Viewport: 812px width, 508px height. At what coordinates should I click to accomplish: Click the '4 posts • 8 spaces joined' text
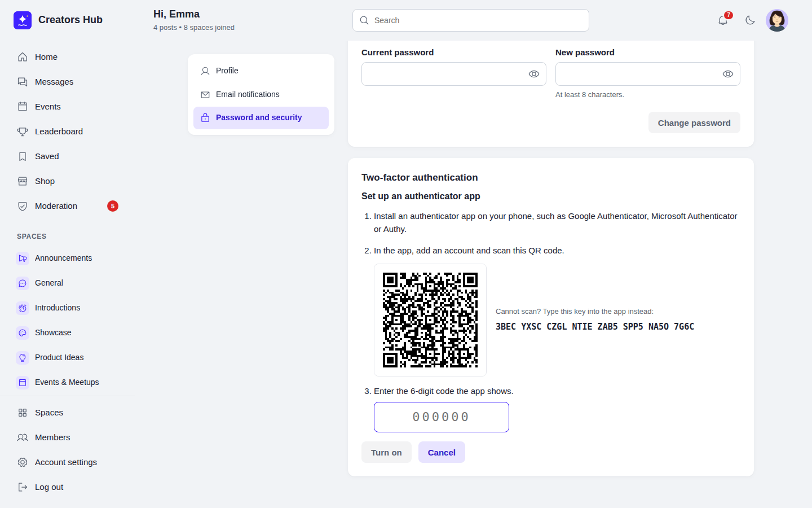(x=194, y=28)
